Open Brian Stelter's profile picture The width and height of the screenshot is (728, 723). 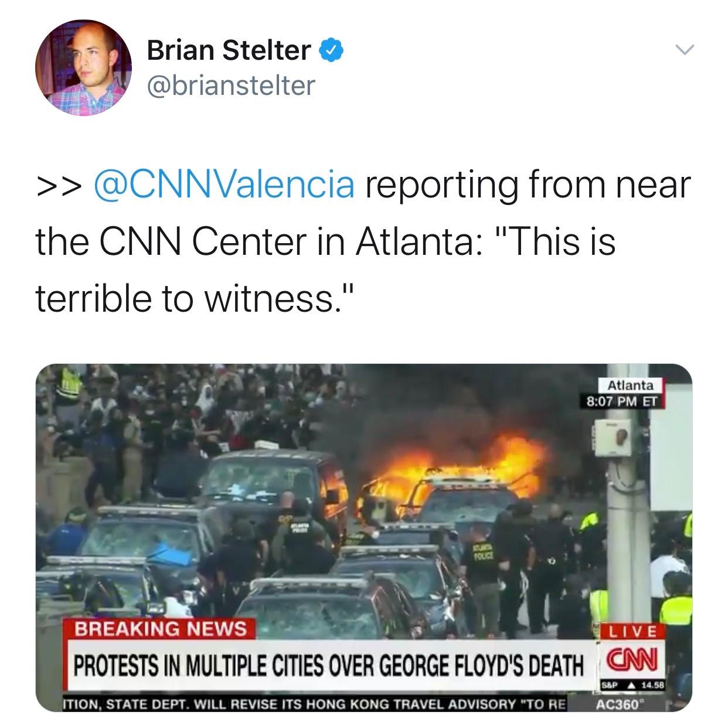coord(83,67)
